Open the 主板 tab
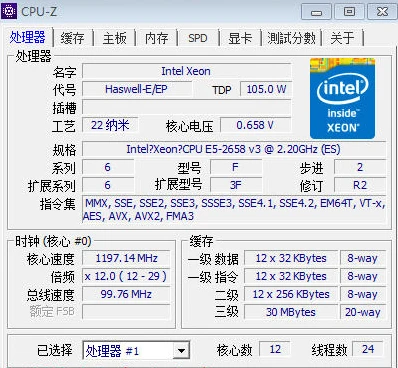The width and height of the screenshot is (398, 368). coord(114,38)
